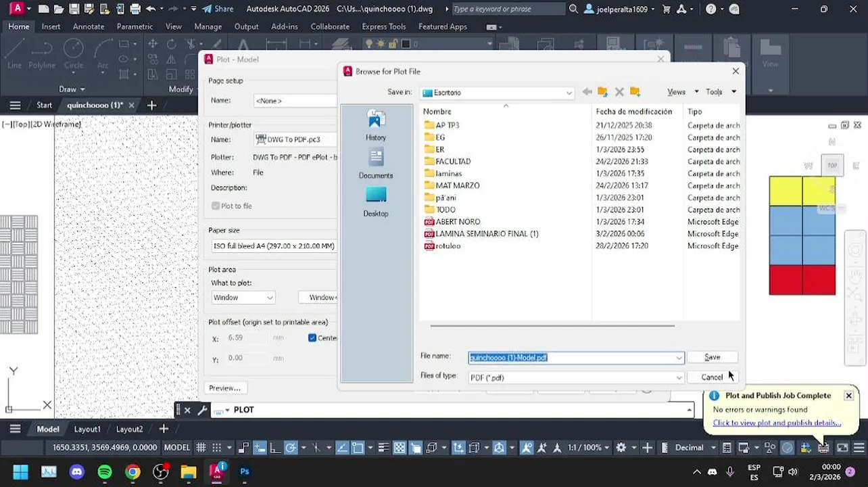The height and width of the screenshot is (487, 868).
Task: Open the Documents shortcut in Places list
Action: 376,164
